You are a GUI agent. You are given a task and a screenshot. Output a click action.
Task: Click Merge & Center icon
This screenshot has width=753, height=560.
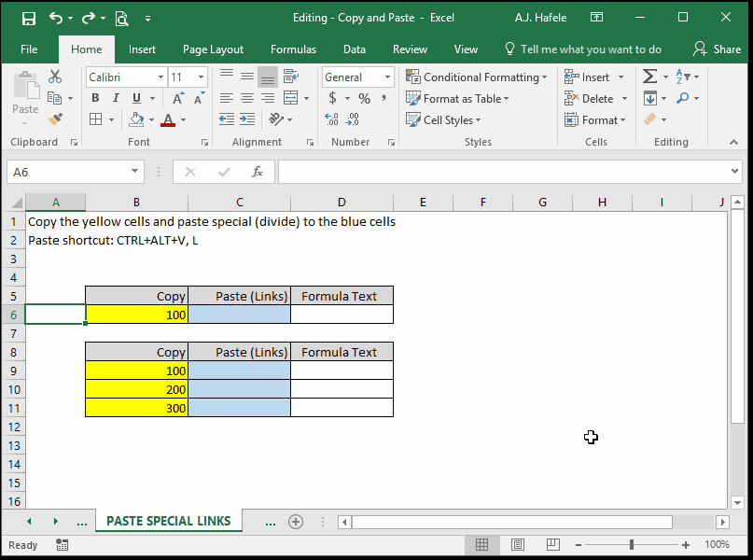[290, 98]
